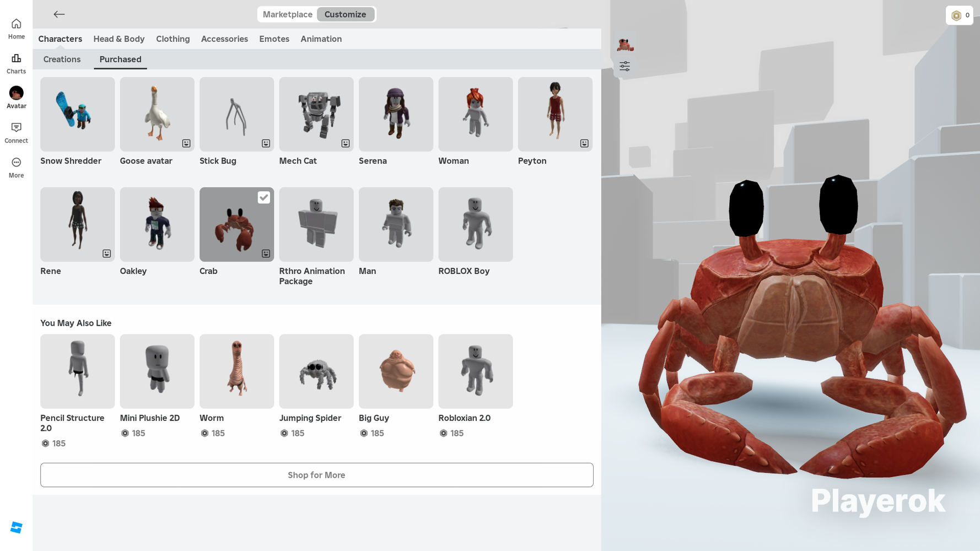This screenshot has width=980, height=551.
Task: Click the emote badge on Peyton
Action: pyautogui.click(x=584, y=143)
